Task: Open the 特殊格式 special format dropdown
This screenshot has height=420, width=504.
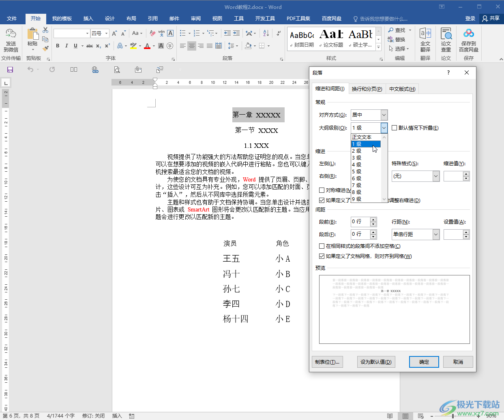Action: [436, 176]
